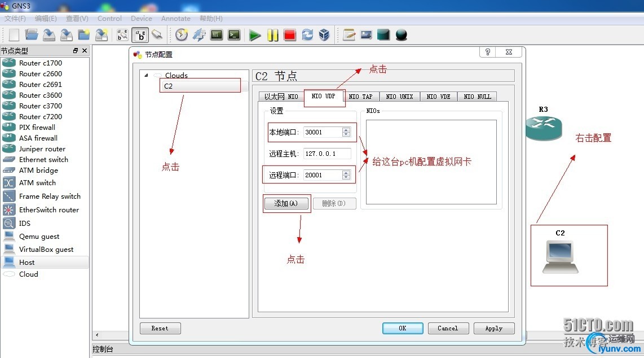Image resolution: width=644 pixels, height=358 pixels.
Task: Click the Export/snapshot project icon
Action: coord(102,35)
